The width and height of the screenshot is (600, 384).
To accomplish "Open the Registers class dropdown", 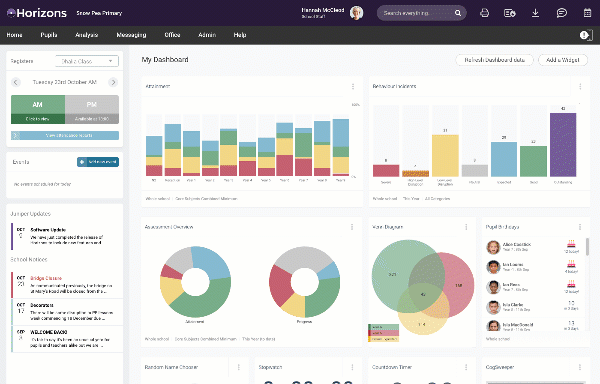I will (87, 61).
